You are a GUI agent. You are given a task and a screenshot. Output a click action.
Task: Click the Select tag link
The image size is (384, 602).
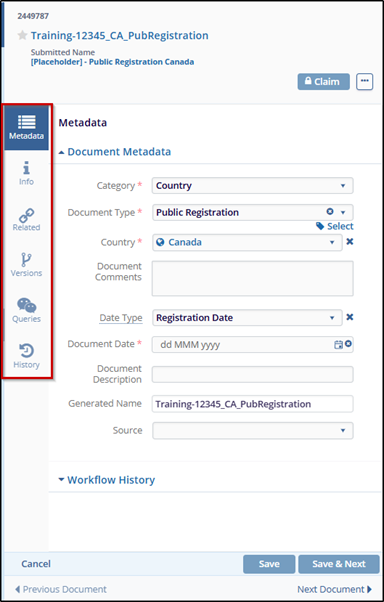pos(334,226)
